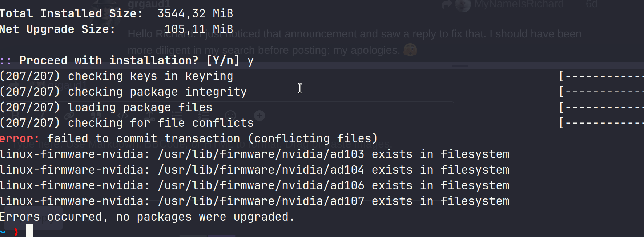Viewport: 644px width, 237px height.
Task: Click the 'checking keys in keyring' progress bar
Action: [x=601, y=76]
